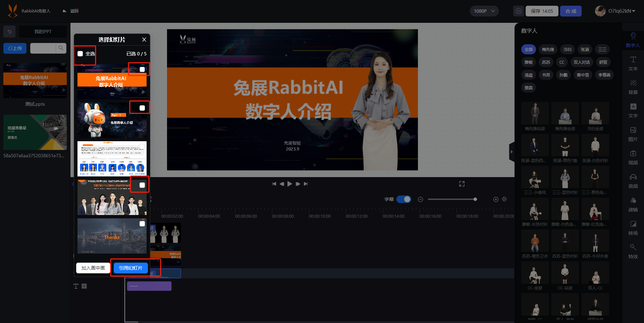The image size is (644, 323).
Task: Click the PPT search input field
Action: coord(43,48)
